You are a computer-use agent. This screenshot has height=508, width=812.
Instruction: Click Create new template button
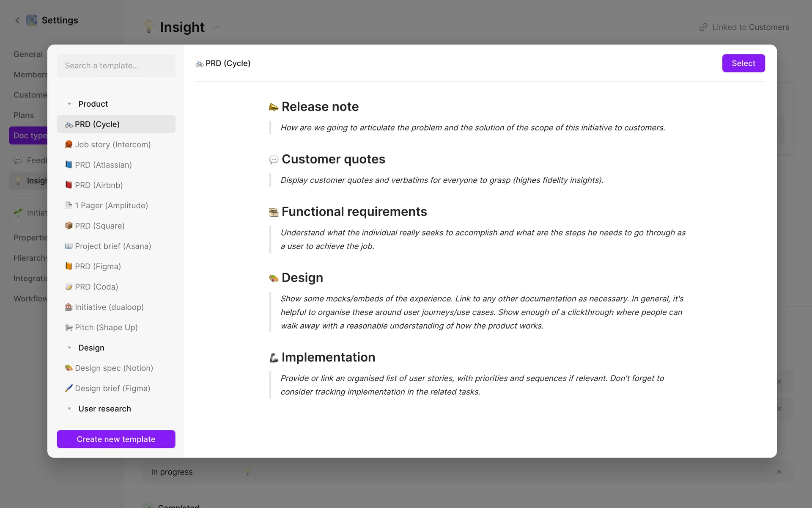point(116,439)
